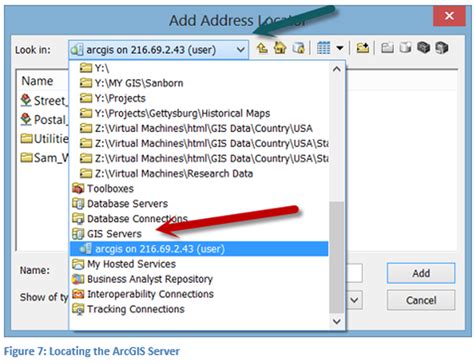Select Y:\MY GIS\Sanborn folder entry

[x=199, y=83]
